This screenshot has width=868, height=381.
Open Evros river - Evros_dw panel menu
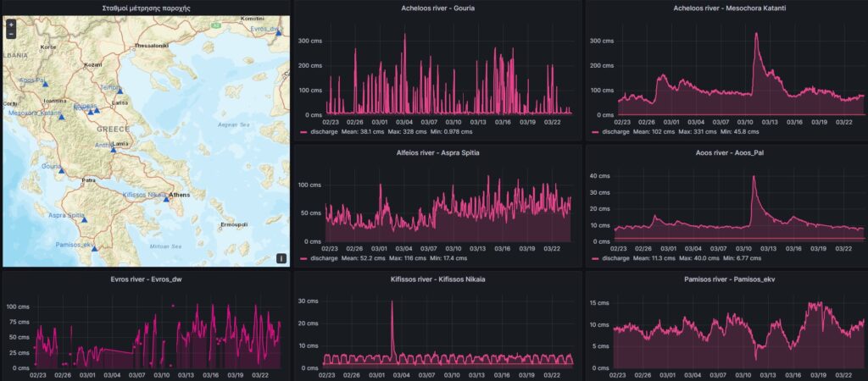(146, 279)
